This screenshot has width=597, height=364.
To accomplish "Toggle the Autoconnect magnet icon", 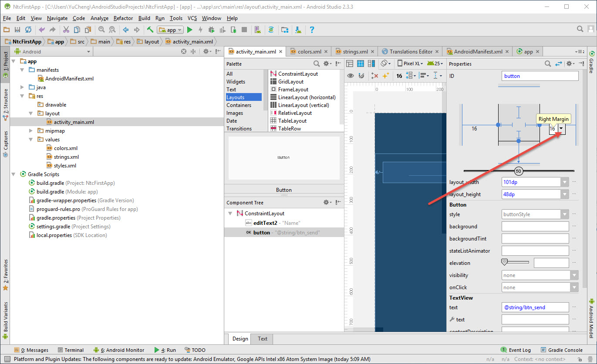I will pos(361,76).
